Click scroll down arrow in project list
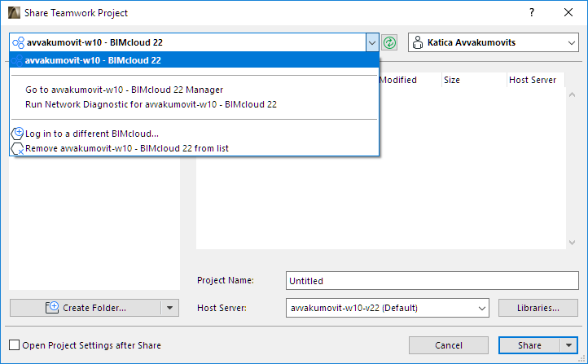Viewport: 588px width, 364px height. 572,243
